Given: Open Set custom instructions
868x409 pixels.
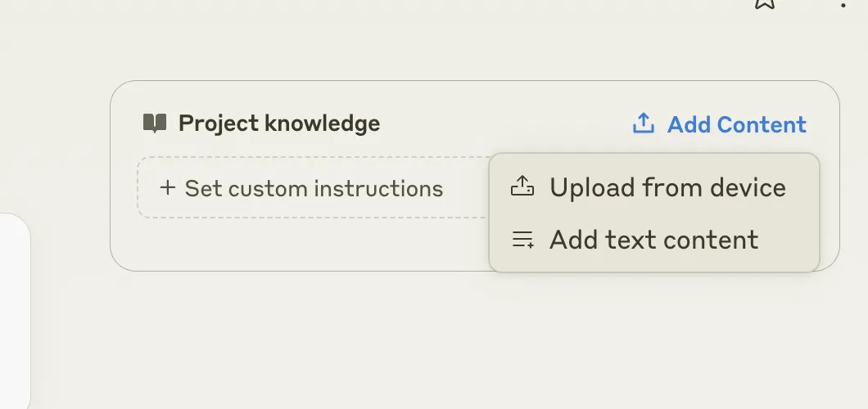Looking at the screenshot, I should click(x=301, y=188).
